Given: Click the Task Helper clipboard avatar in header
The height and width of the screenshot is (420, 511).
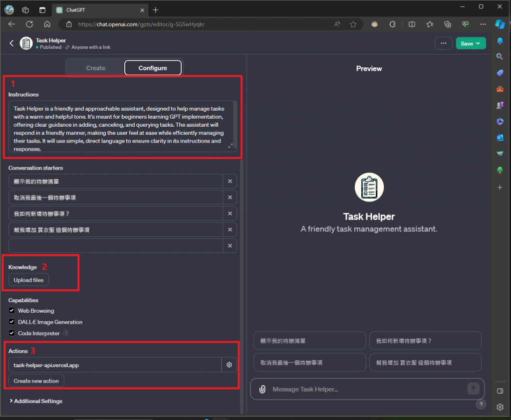Looking at the screenshot, I should click(x=26, y=43).
